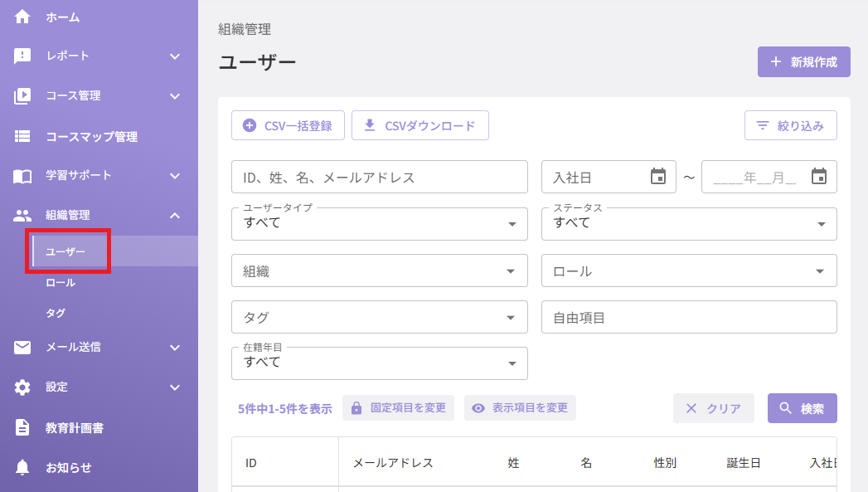Click the 性別 column header
The width and height of the screenshot is (868, 492).
tap(665, 463)
